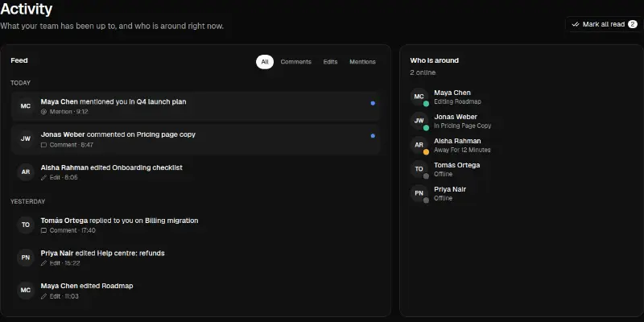Open the Help centre: refunds link
The height and width of the screenshot is (322, 644).
click(x=130, y=253)
